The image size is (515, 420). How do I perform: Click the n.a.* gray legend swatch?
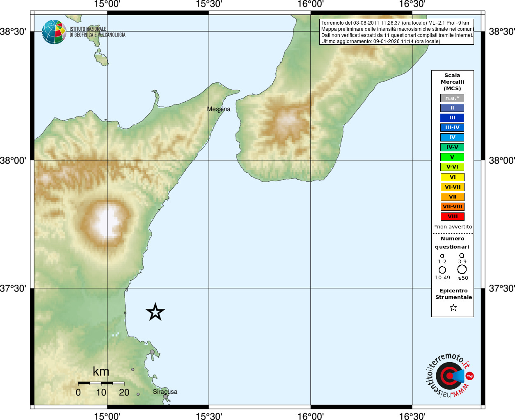(452, 98)
